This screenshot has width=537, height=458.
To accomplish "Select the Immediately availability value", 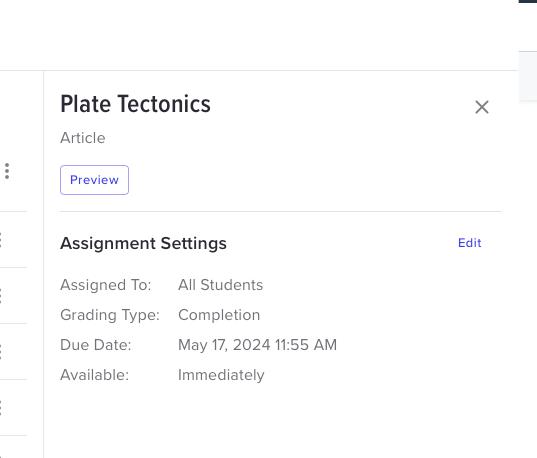I will [221, 375].
